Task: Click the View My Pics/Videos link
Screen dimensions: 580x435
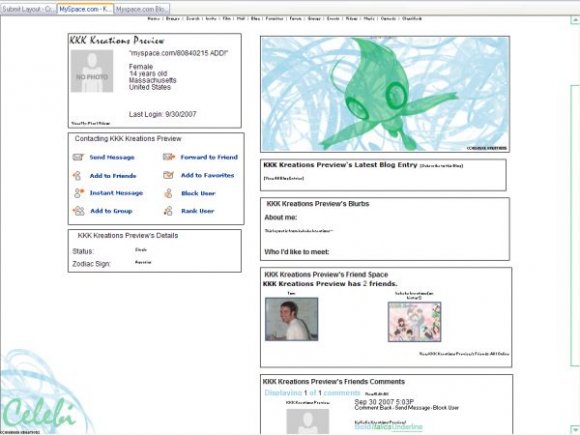Action: [91, 124]
